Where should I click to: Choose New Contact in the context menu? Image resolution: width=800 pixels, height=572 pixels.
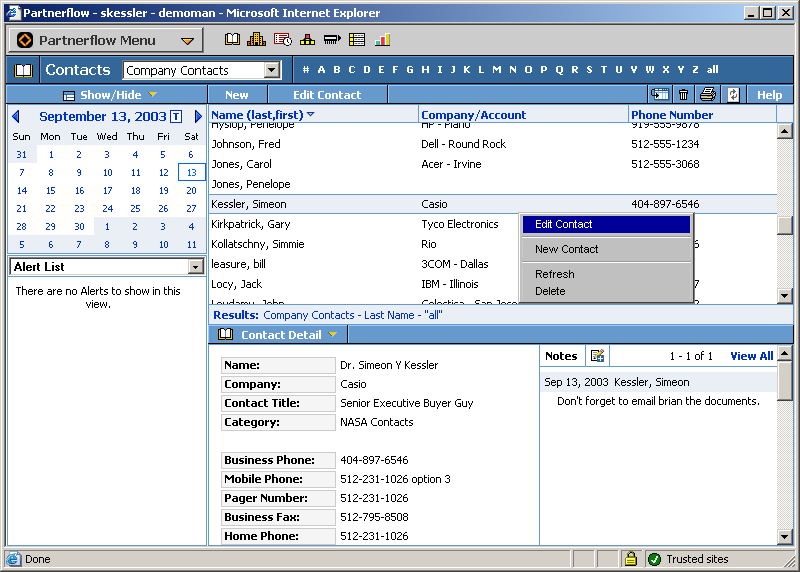point(606,249)
